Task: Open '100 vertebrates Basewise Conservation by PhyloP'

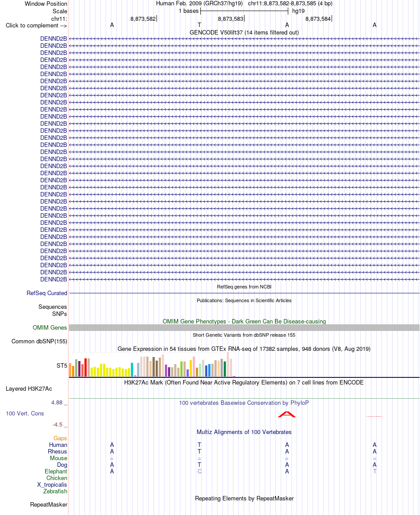Action: pos(244,403)
